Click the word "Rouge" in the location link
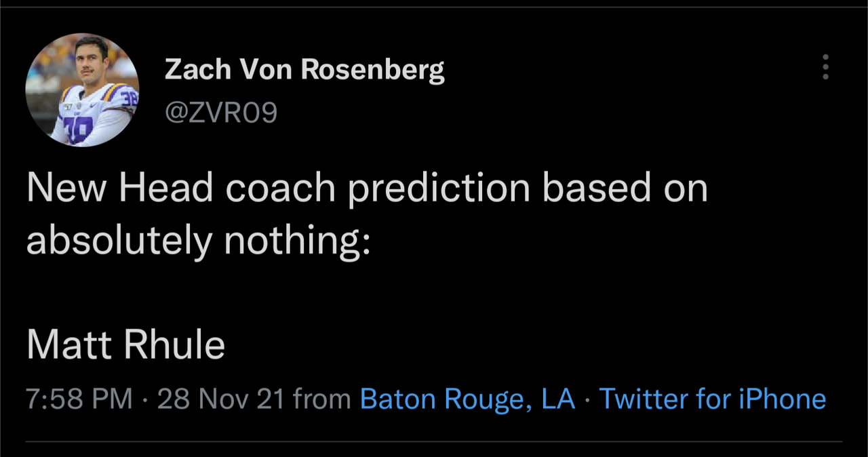The height and width of the screenshot is (457, 868). [484, 399]
